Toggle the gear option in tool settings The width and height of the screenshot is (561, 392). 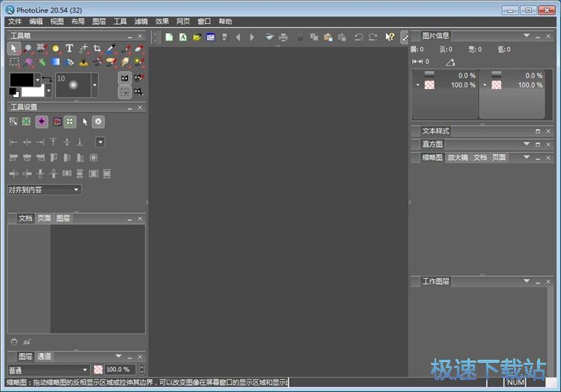point(98,121)
